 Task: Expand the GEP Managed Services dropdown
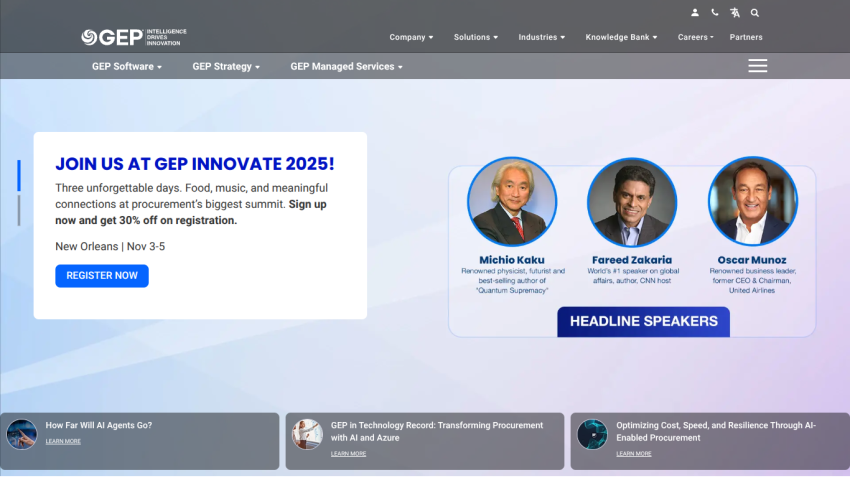coord(346,66)
